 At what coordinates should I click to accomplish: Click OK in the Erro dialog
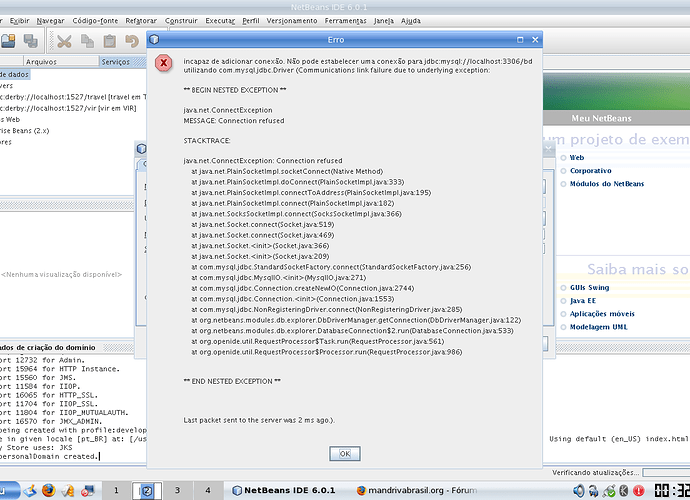[345, 453]
